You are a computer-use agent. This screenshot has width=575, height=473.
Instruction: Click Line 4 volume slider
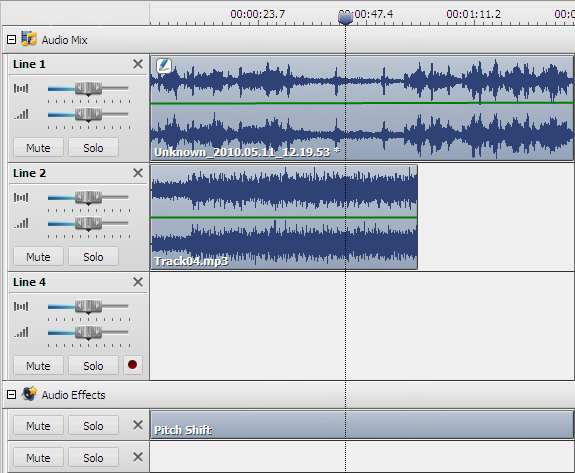coord(88,332)
